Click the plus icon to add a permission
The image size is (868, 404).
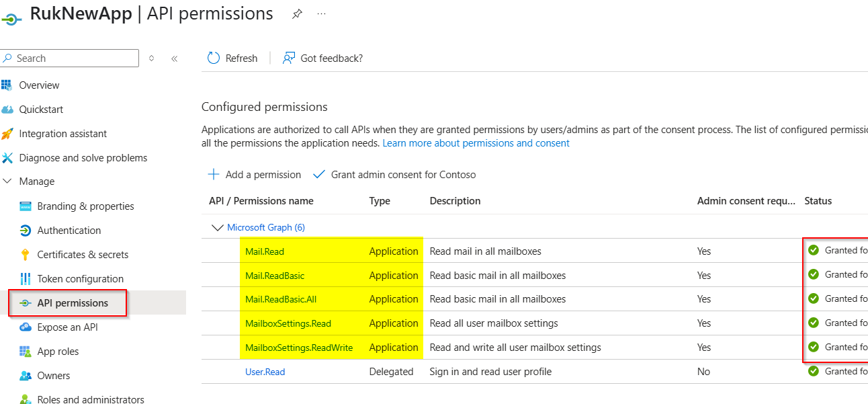pyautogui.click(x=214, y=175)
